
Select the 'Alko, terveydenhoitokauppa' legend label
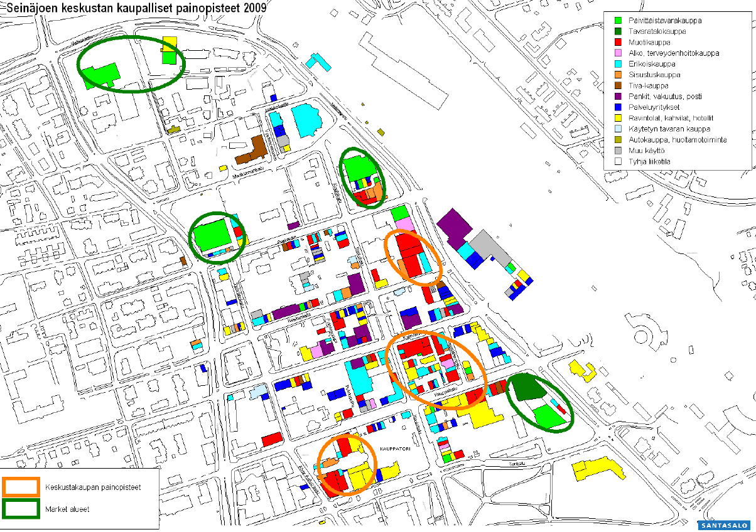674,53
